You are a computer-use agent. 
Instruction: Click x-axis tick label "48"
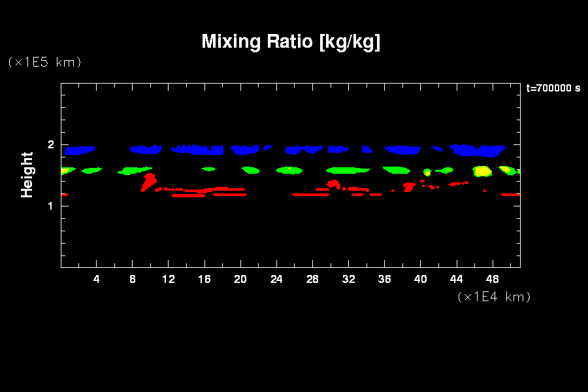492,280
